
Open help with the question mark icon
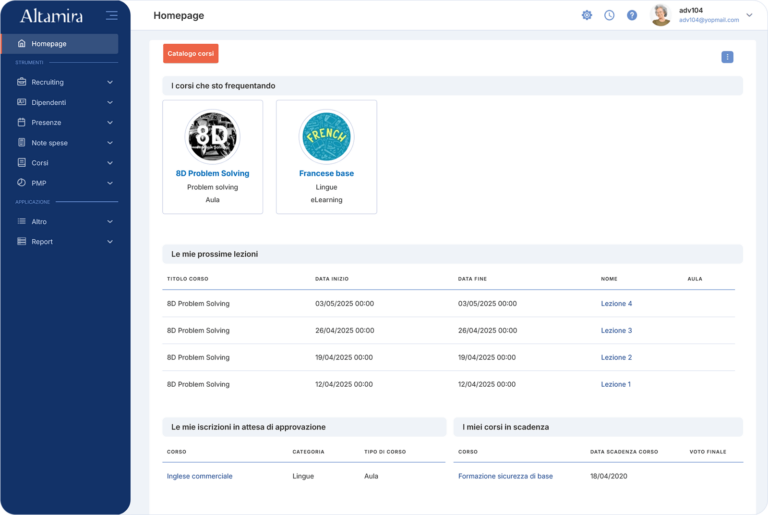(x=632, y=15)
